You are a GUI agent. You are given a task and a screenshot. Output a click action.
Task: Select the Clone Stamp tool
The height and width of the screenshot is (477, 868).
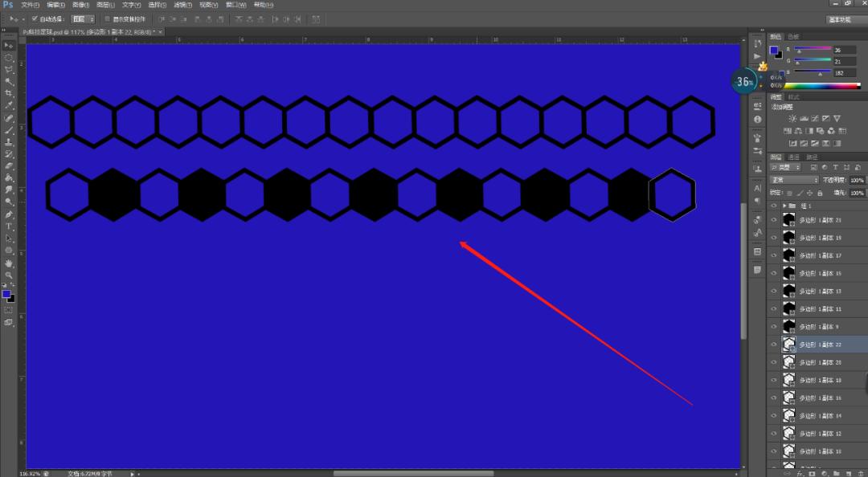click(x=8, y=142)
